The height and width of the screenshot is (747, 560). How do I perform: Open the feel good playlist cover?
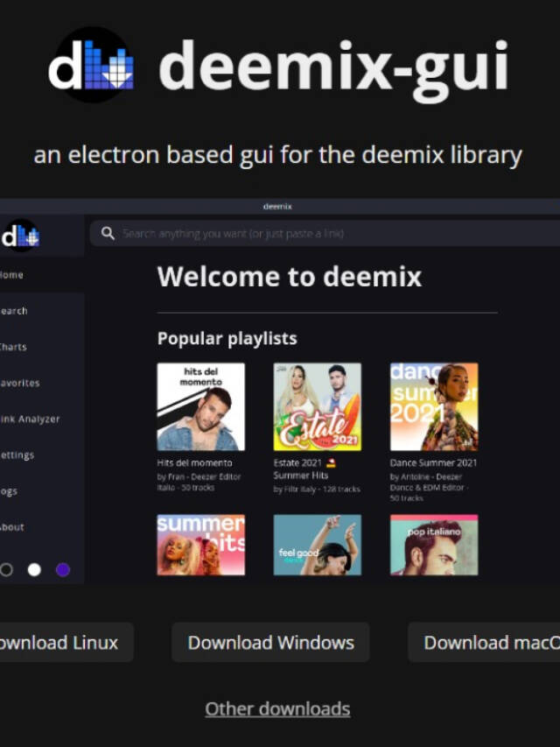(x=318, y=545)
